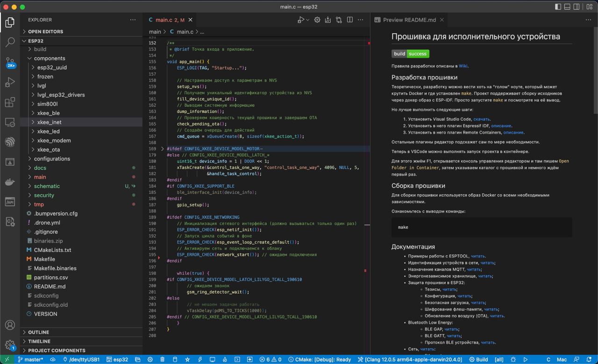Screen dimensions: 598x364
Task: Toggle the bottom panel layout button
Action: tap(568, 7)
